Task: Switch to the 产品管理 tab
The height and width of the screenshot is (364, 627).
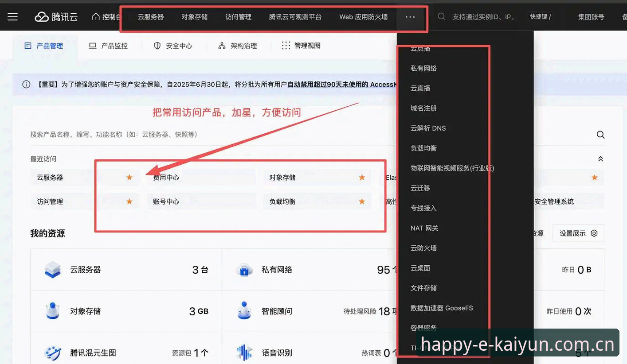Action: tap(44, 46)
